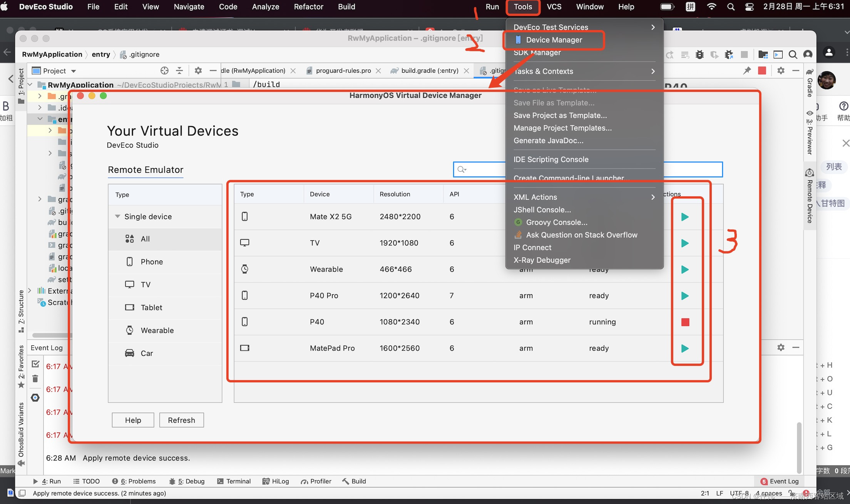Open Device Manager from Tools menu

coord(554,40)
